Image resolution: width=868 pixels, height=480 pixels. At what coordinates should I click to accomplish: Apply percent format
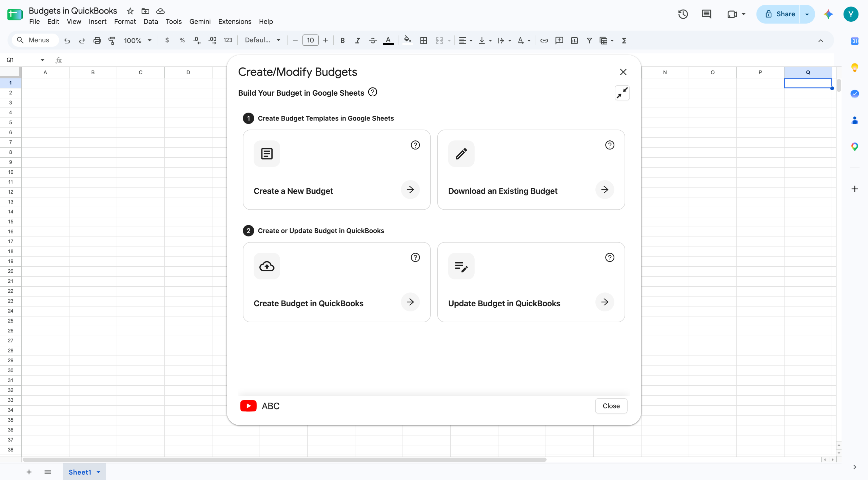click(182, 40)
